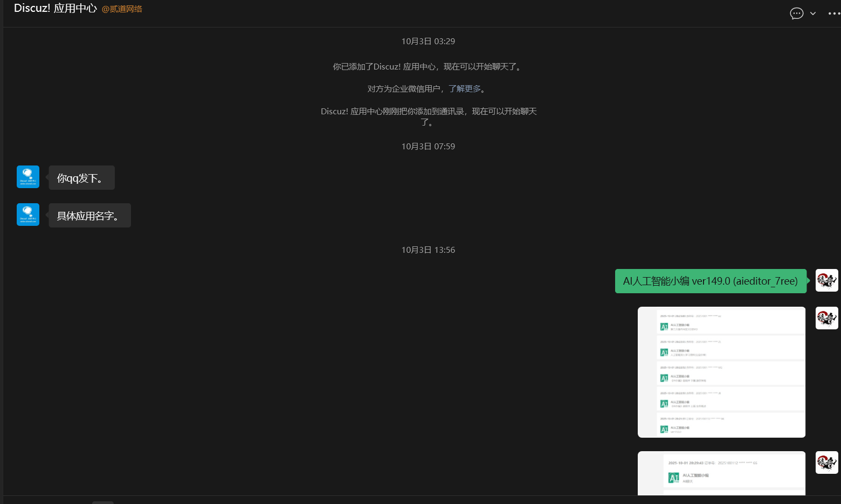Select the 具体应用名字。 message bubble
Image resolution: width=841 pixels, height=504 pixels.
pos(89,216)
